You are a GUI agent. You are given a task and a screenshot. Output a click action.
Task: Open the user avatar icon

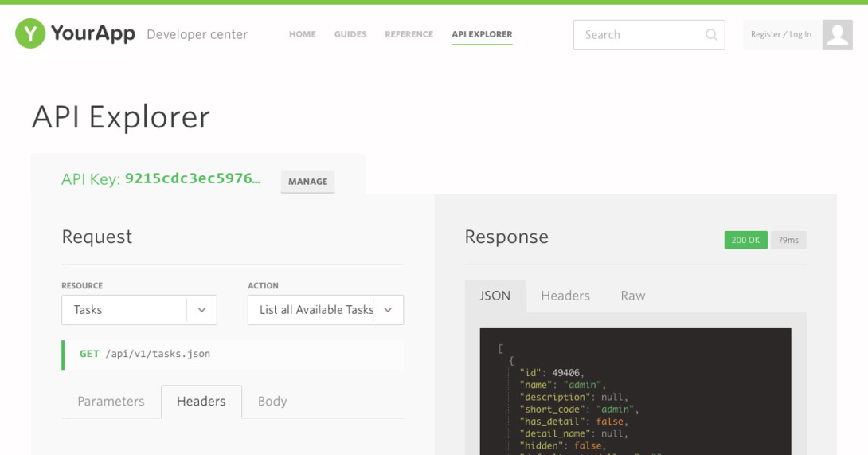837,35
